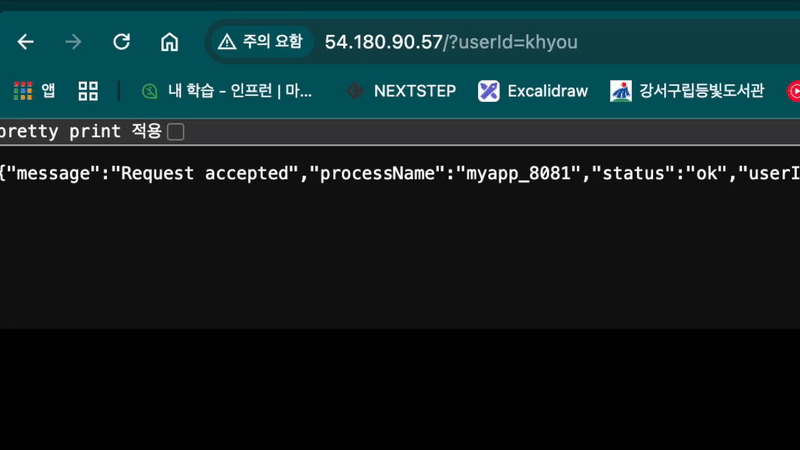Open the 강서구립등빛도서관 library bookmark icon
The height and width of the screenshot is (450, 800).
(621, 91)
